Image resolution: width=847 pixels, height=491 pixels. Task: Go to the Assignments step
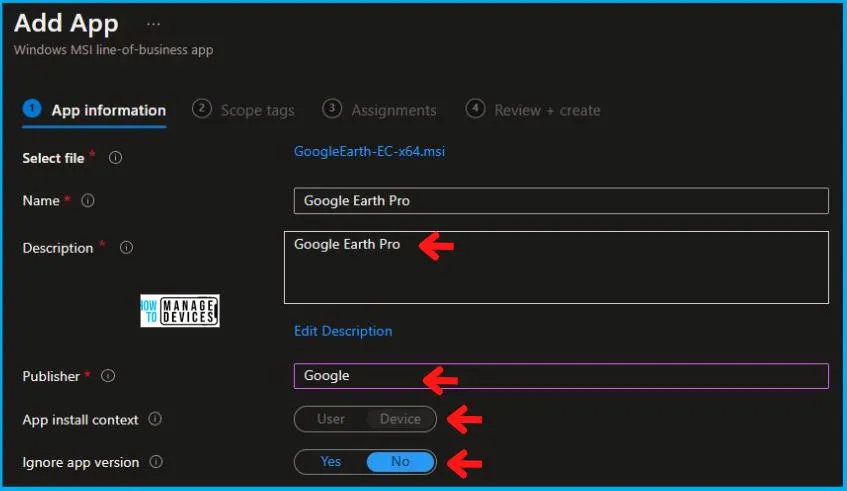pos(379,110)
